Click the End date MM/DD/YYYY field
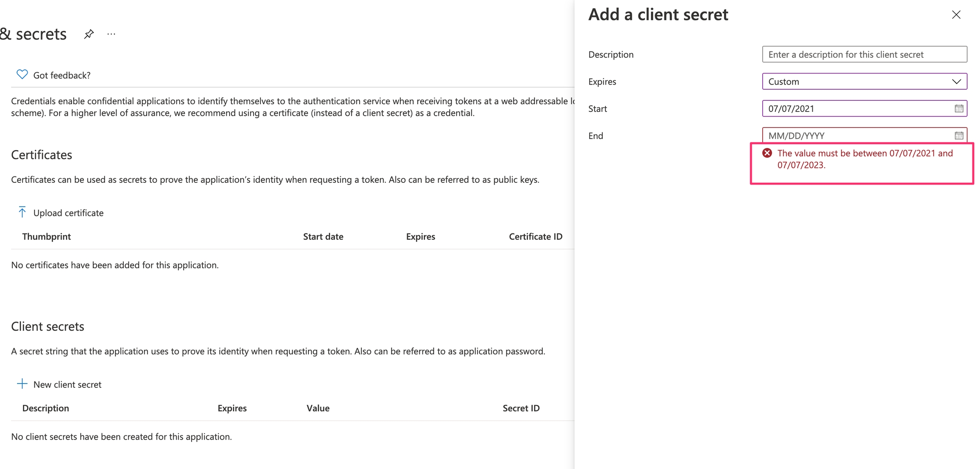 pos(855,136)
